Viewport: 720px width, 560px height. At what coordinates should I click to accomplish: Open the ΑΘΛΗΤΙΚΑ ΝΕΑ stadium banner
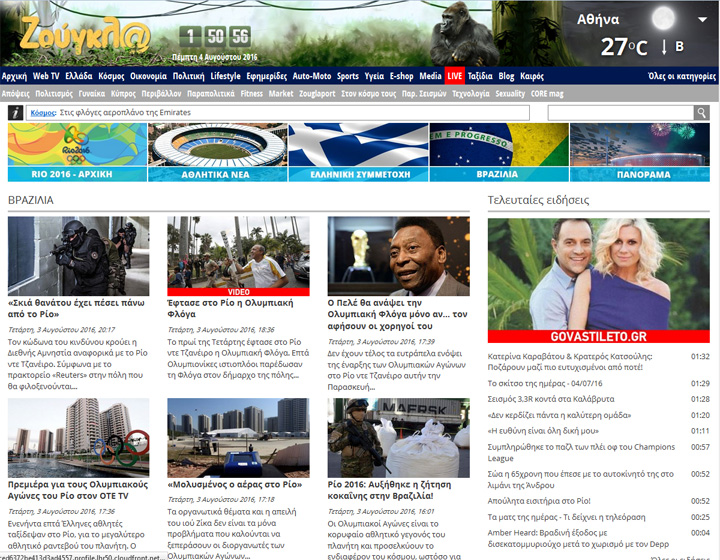click(217, 152)
